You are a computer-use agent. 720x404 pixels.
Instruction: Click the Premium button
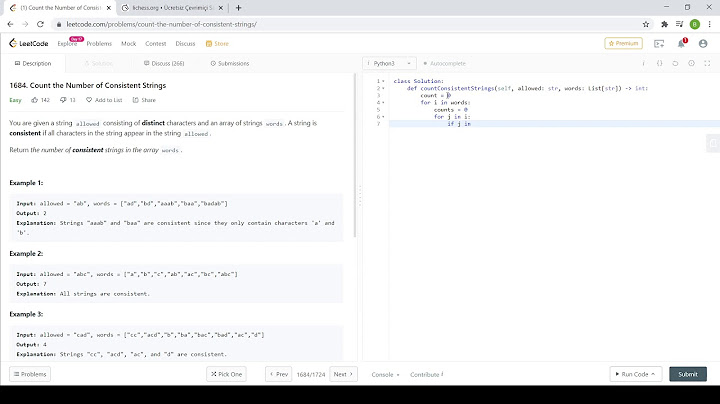coord(623,43)
